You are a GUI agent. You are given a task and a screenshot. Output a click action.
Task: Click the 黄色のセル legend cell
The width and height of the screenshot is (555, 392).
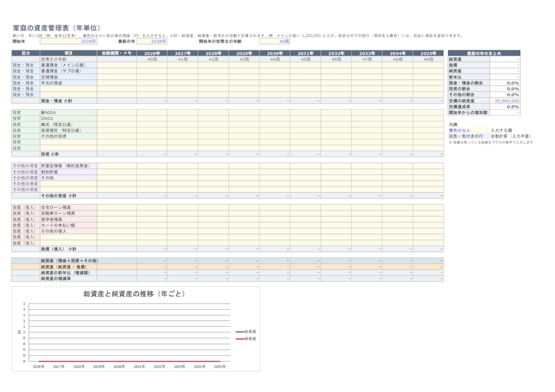pos(469,130)
